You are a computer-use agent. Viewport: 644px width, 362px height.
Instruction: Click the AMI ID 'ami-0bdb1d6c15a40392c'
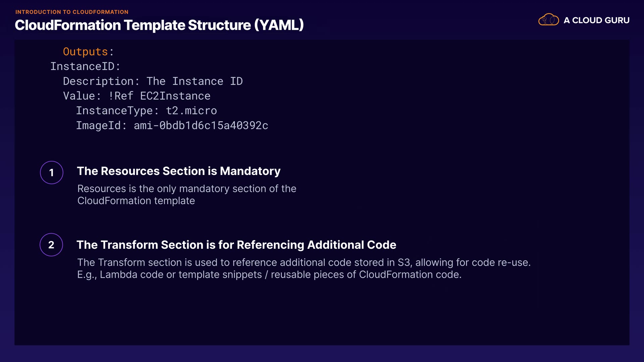tap(201, 125)
